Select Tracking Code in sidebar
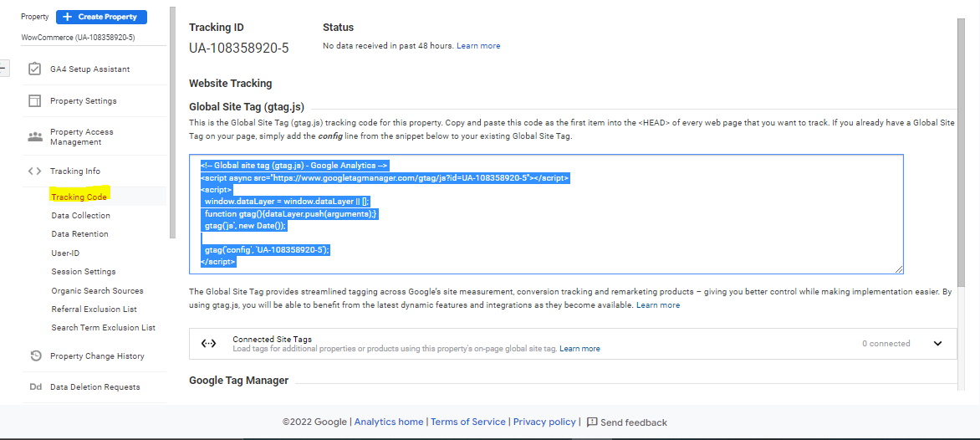Screen dimensions: 980x440 79,197
